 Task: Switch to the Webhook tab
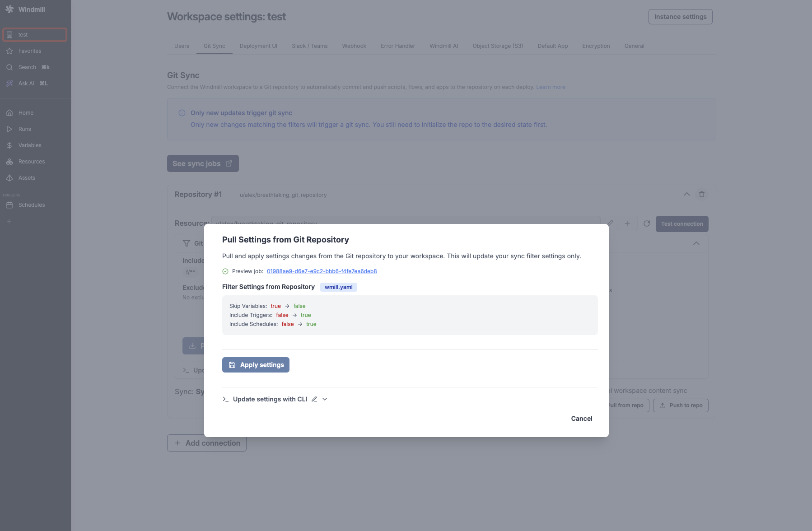pos(354,46)
